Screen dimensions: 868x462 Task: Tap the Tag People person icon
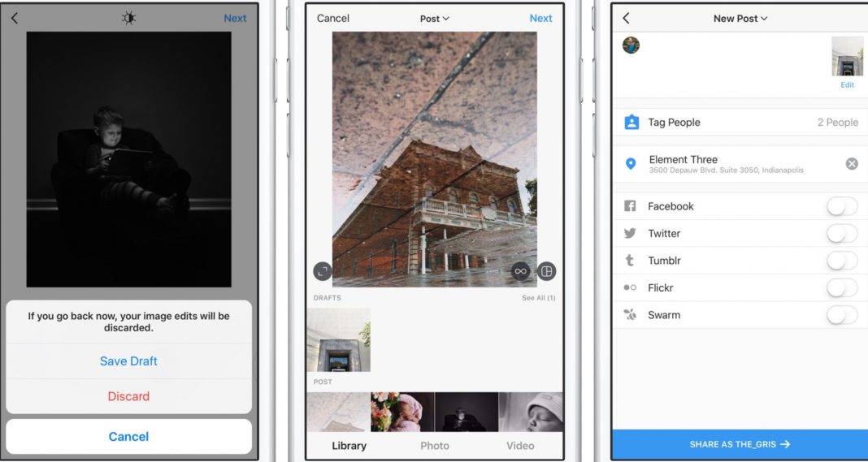(631, 123)
